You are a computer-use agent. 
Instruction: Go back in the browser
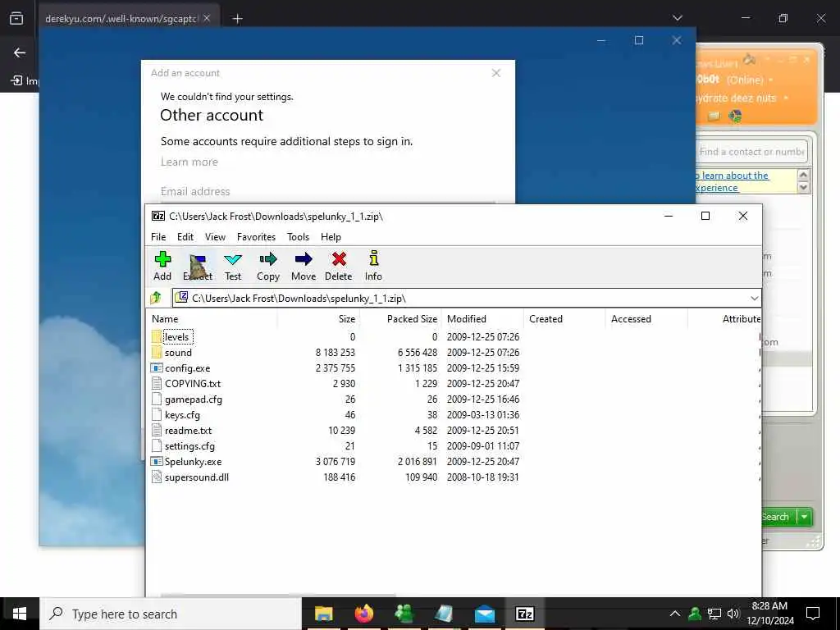click(20, 52)
